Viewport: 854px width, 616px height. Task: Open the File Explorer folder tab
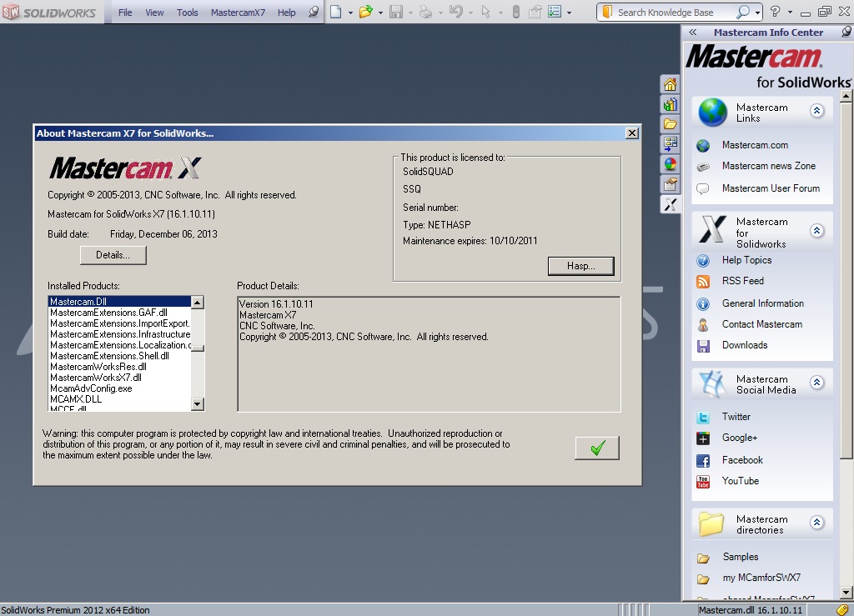click(x=670, y=124)
